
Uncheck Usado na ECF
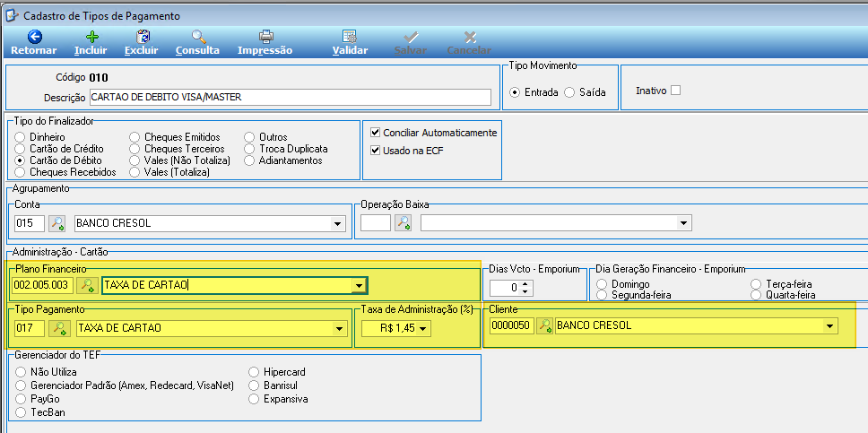pos(376,150)
